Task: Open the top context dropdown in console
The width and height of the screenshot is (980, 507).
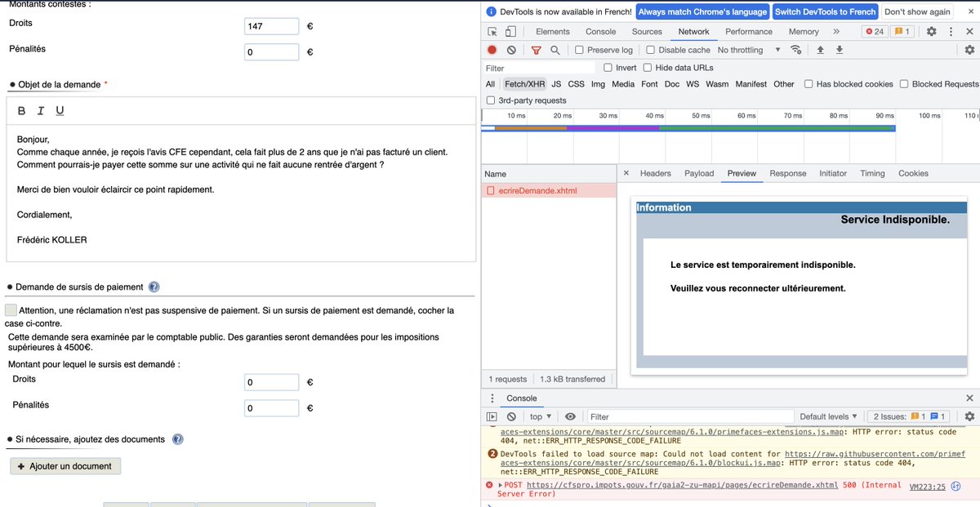Action: pyautogui.click(x=541, y=416)
